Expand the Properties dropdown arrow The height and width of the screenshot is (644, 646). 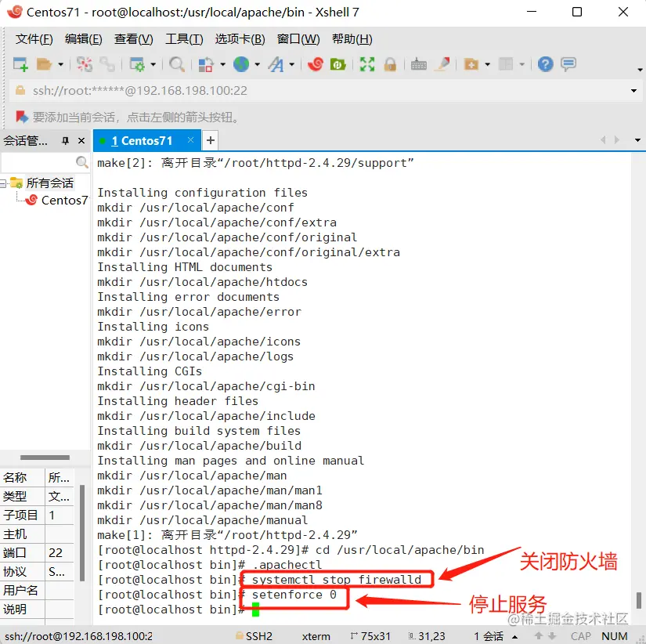tap(153, 64)
